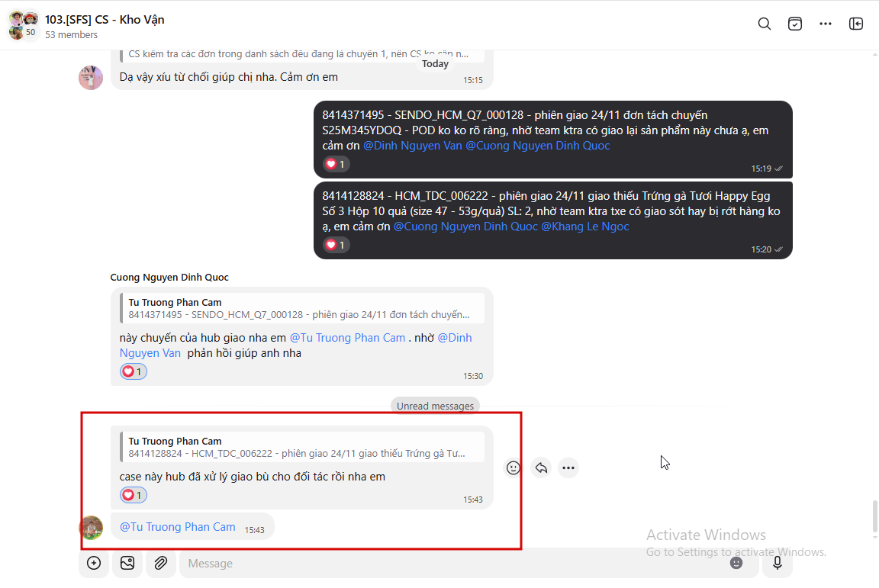Insert image using the picture icon
This screenshot has width=879, height=588.
[x=127, y=563]
